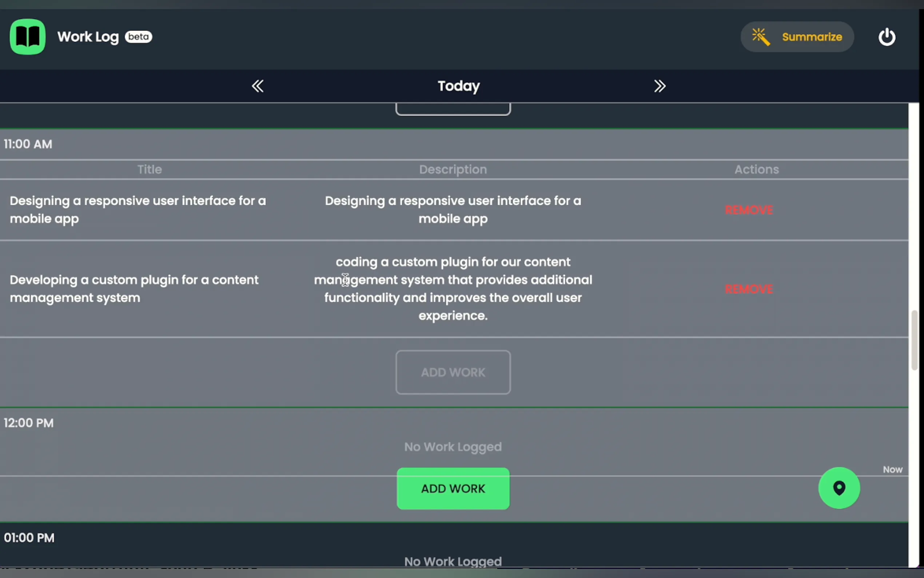Select the 'Developing a custom plugin' title cell

pyautogui.click(x=134, y=289)
